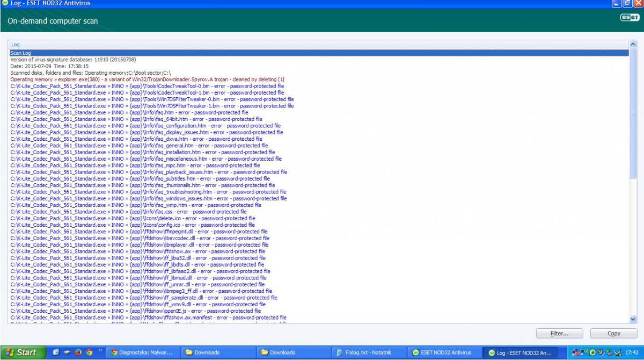Click the log vertical scrollbar thumb
The width and height of the screenshot is (644, 360).
[x=633, y=114]
